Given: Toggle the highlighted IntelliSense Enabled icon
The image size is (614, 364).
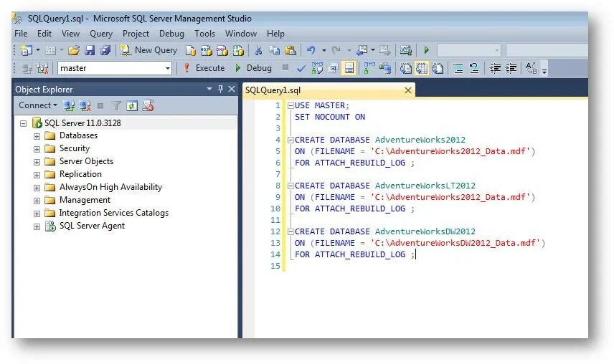Looking at the screenshot, I should 349,68.
